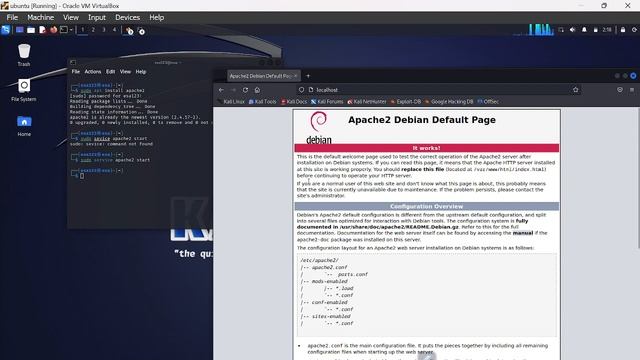The image size is (640, 360).
Task: Click the show desktop panel icon
Action: pyautogui.click(x=19, y=30)
